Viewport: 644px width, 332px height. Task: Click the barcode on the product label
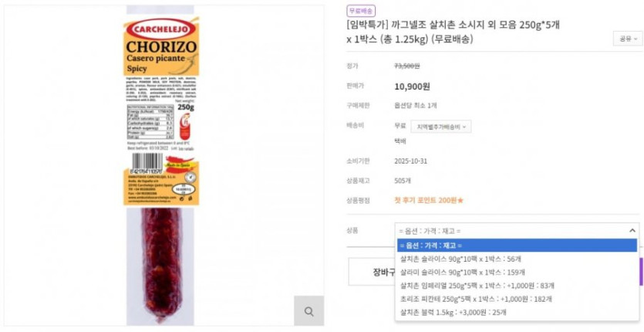[147, 164]
